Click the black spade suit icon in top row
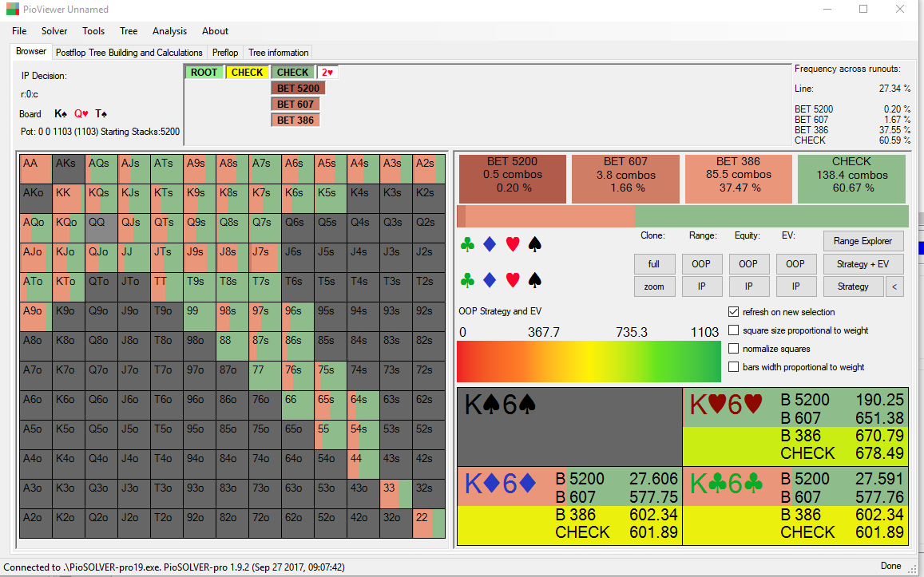Screen dimensions: 924x577 (534, 244)
